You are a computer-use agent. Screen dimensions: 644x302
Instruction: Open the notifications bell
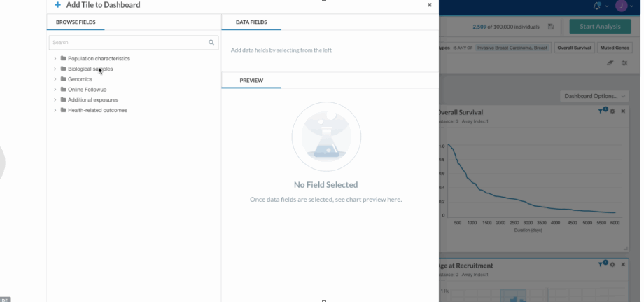click(x=597, y=6)
